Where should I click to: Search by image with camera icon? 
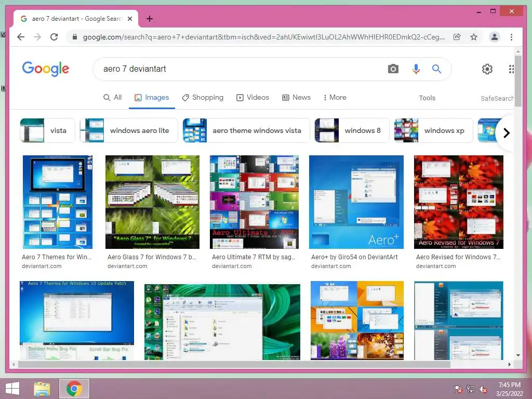click(x=393, y=69)
